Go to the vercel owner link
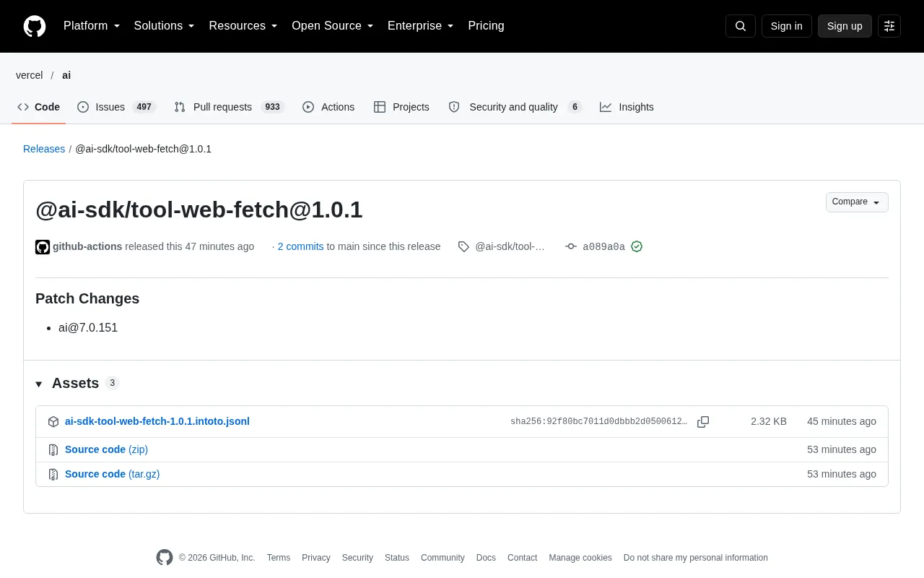 click(x=30, y=75)
